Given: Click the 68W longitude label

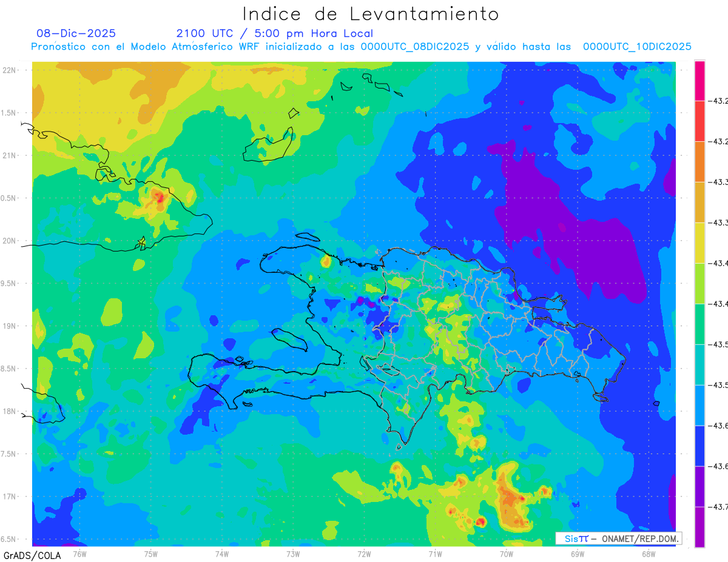Looking at the screenshot, I should (649, 553).
